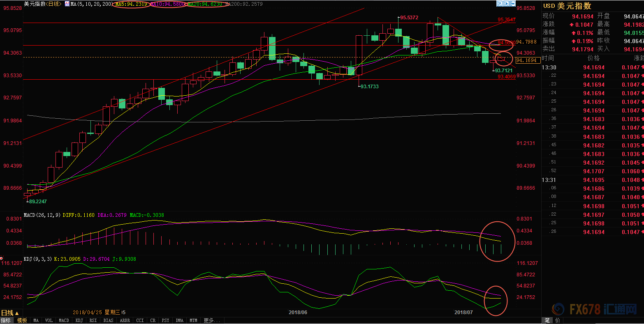Click the DEA:0.2679 value
The image size is (644, 324).
point(113,215)
